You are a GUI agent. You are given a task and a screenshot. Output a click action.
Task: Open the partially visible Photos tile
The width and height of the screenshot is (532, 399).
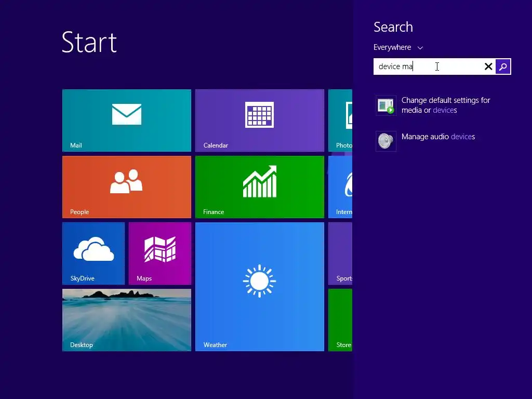point(340,121)
